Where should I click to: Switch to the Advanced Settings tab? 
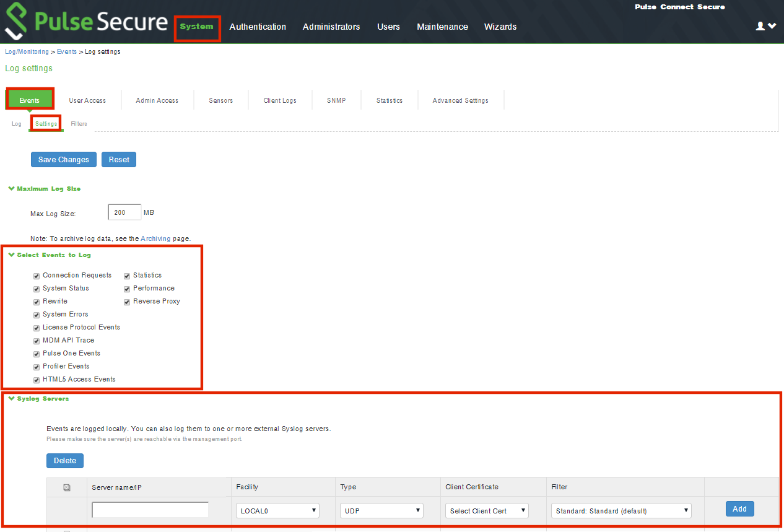pos(461,100)
